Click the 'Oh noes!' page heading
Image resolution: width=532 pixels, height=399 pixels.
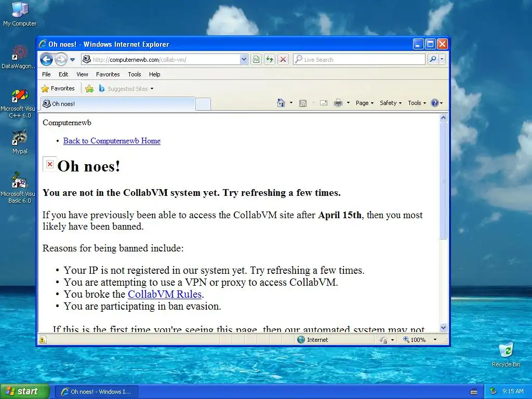tap(88, 166)
